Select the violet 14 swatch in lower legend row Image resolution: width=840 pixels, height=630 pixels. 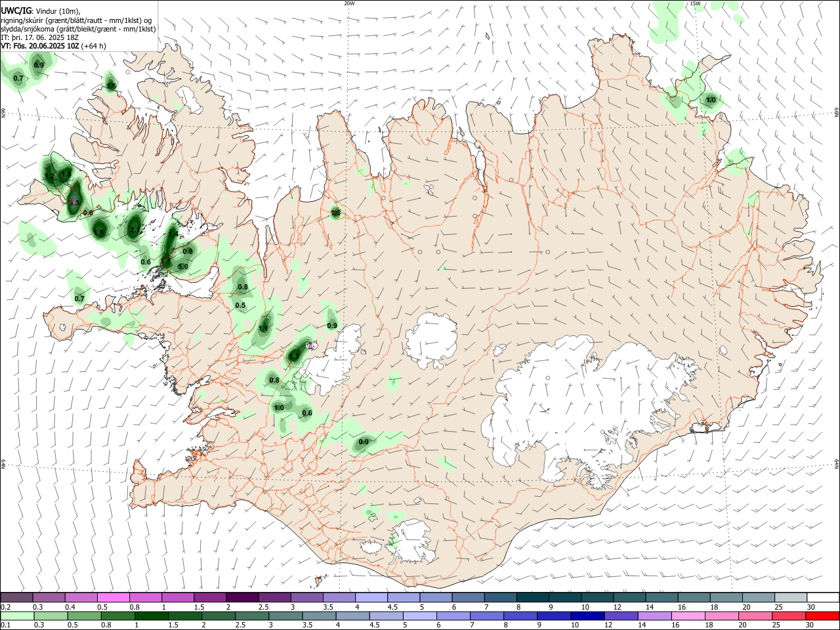click(654, 616)
